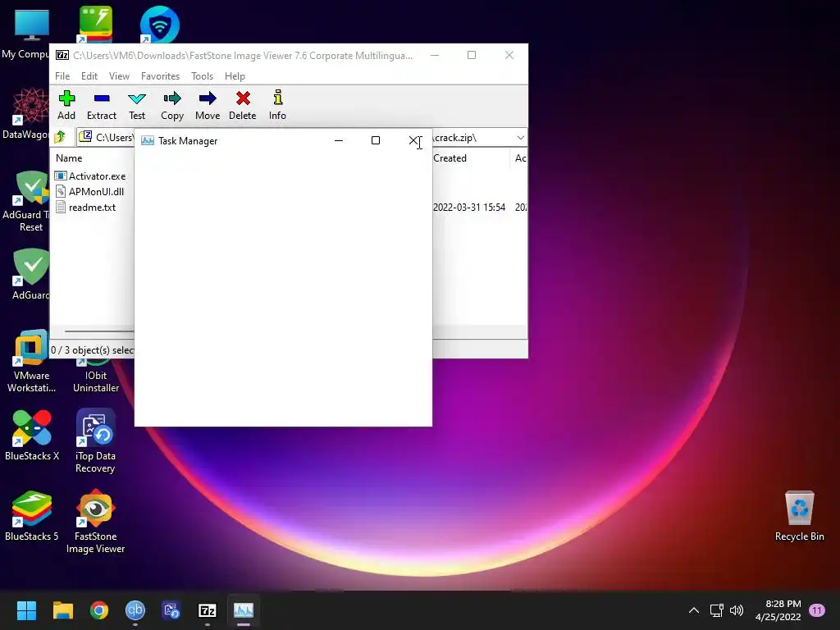
Task: Select the green lightning bolt desktop icon
Action: (95, 24)
